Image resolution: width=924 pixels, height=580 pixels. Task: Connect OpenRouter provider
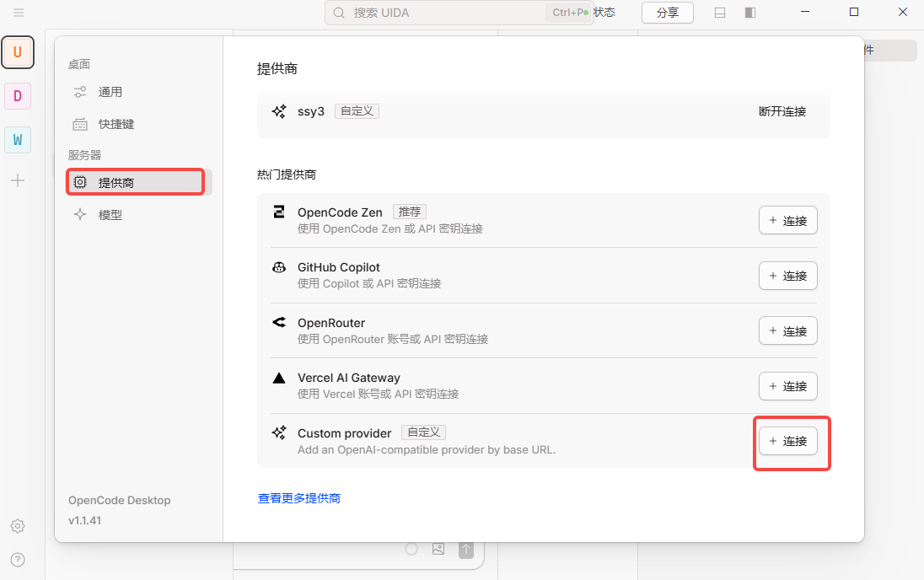[788, 331]
